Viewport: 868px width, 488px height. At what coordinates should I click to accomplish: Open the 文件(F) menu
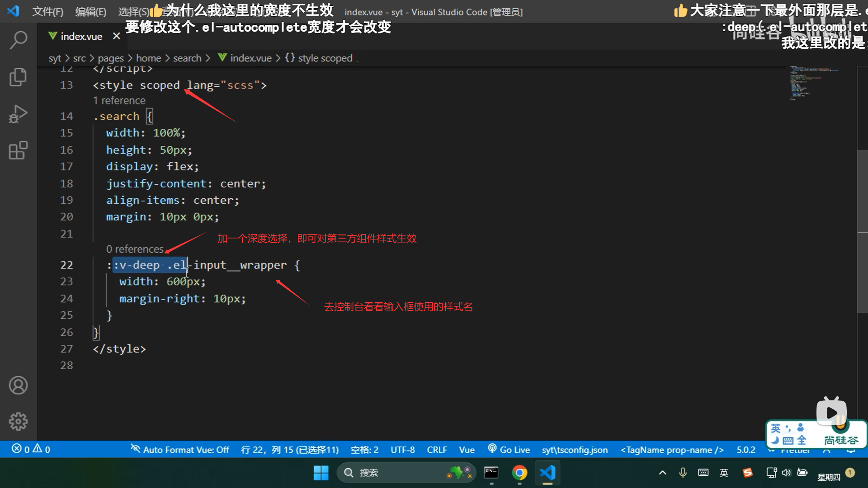click(x=47, y=12)
